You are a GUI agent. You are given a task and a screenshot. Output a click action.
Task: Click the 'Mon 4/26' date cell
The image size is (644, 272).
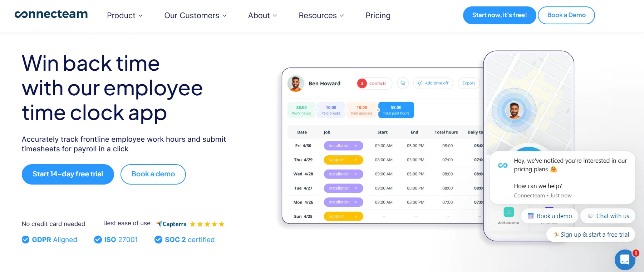click(303, 202)
